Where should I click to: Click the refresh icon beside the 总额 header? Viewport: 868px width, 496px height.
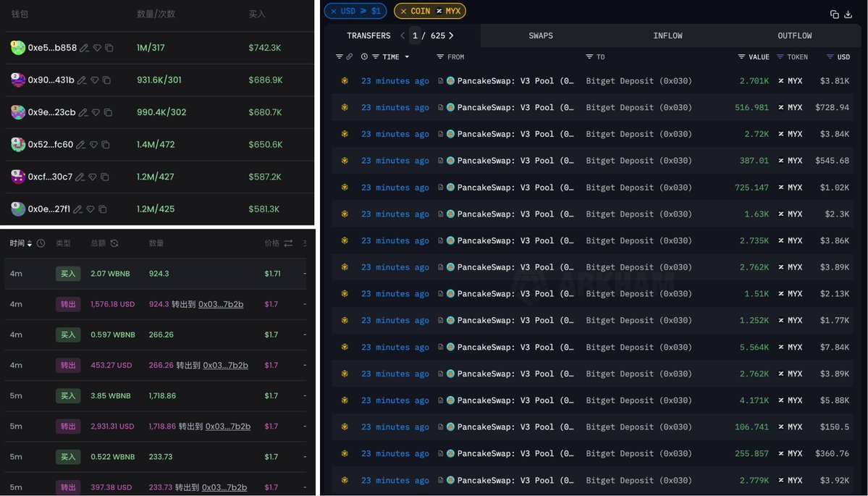click(x=114, y=243)
